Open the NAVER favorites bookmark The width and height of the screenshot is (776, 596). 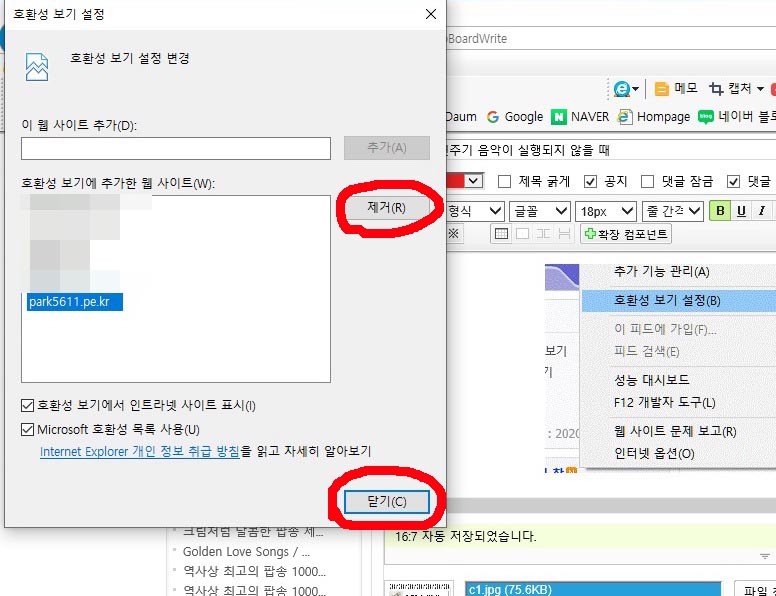click(x=580, y=117)
